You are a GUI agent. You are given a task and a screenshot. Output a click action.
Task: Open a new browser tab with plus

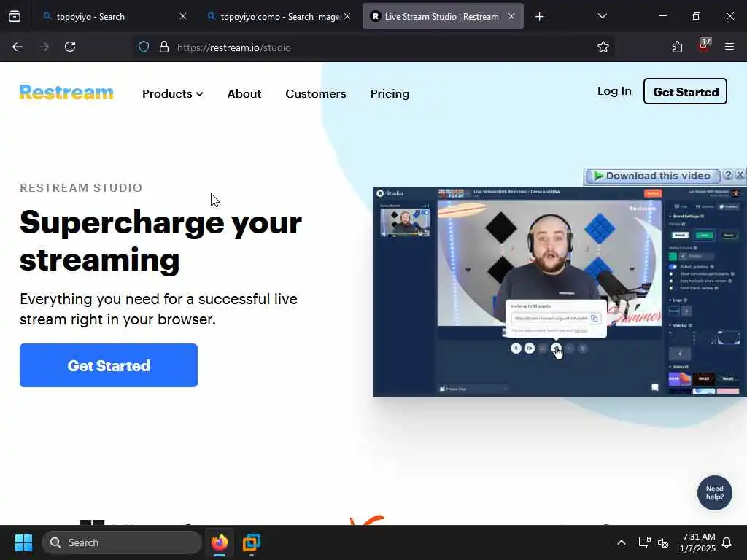[x=539, y=17]
